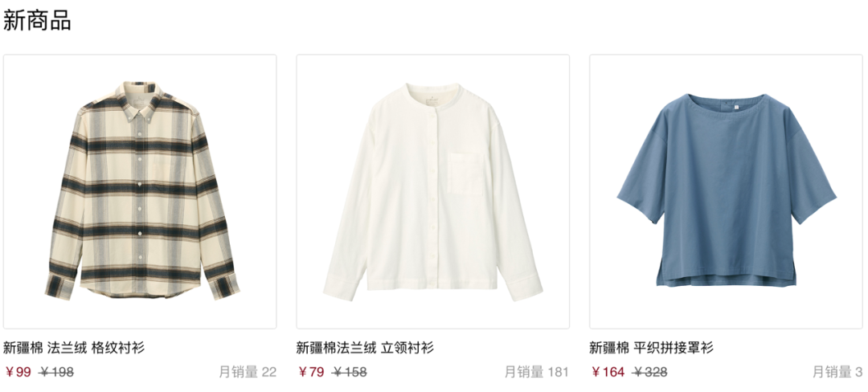Click the 月销量 181 sales count
The width and height of the screenshot is (868, 392).
coord(537,372)
